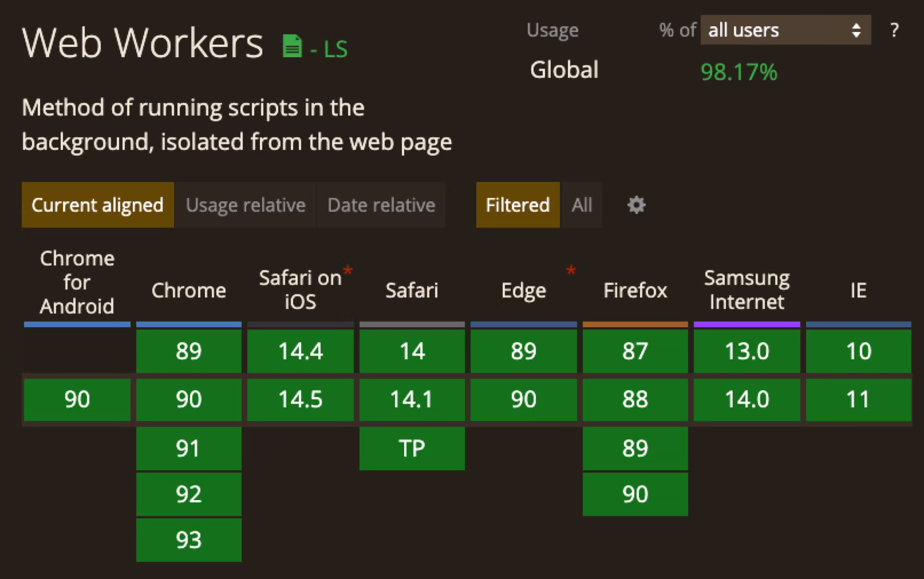Select the Current aligned view tab
Image resolution: width=924 pixels, height=579 pixels.
click(97, 205)
